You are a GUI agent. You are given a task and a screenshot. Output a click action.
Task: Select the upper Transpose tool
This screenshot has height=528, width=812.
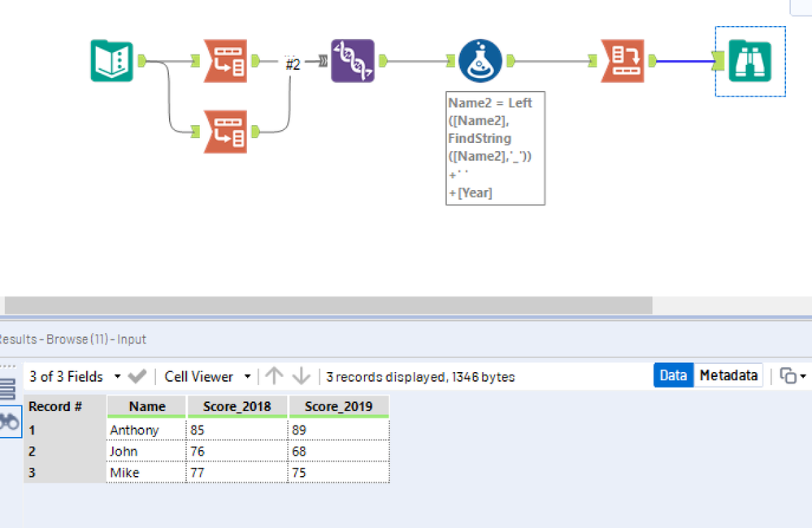click(225, 61)
